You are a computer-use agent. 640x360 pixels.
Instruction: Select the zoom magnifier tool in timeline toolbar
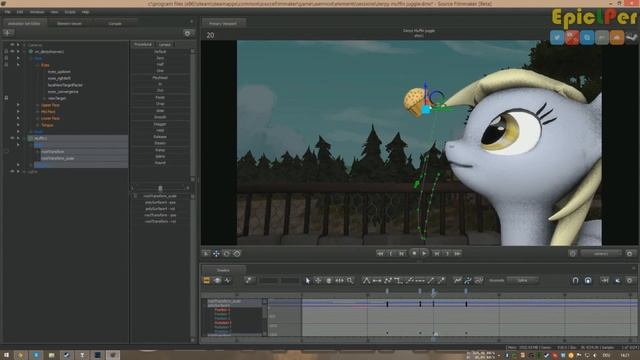pos(350,280)
